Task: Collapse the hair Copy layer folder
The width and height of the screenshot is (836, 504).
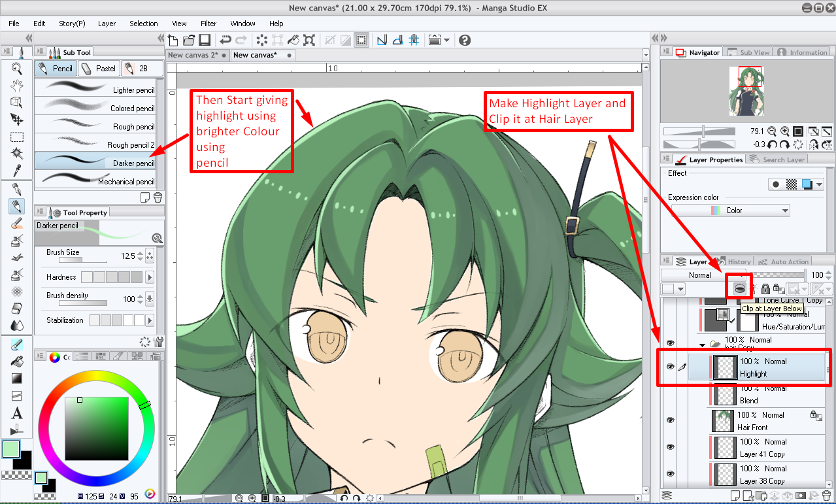Action: (701, 345)
